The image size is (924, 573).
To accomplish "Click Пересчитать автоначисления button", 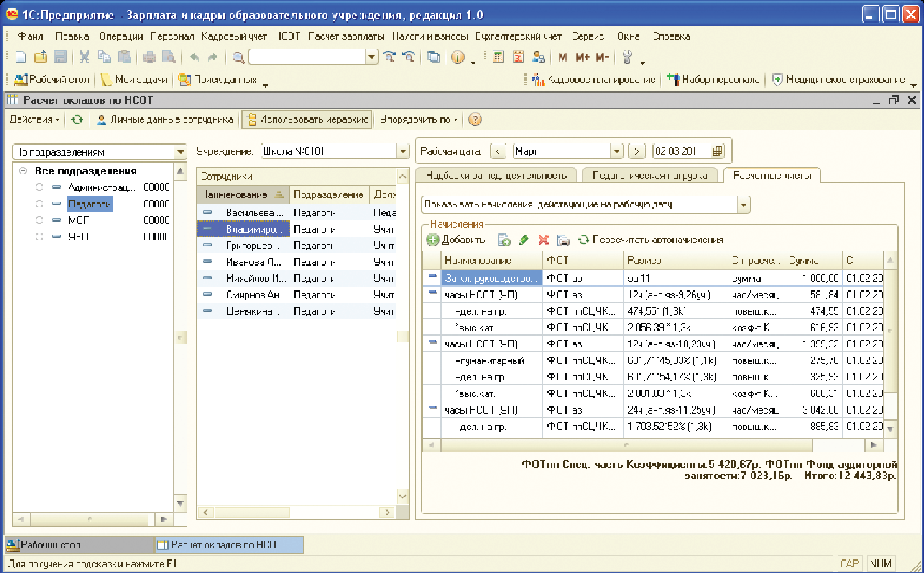I will 650,240.
